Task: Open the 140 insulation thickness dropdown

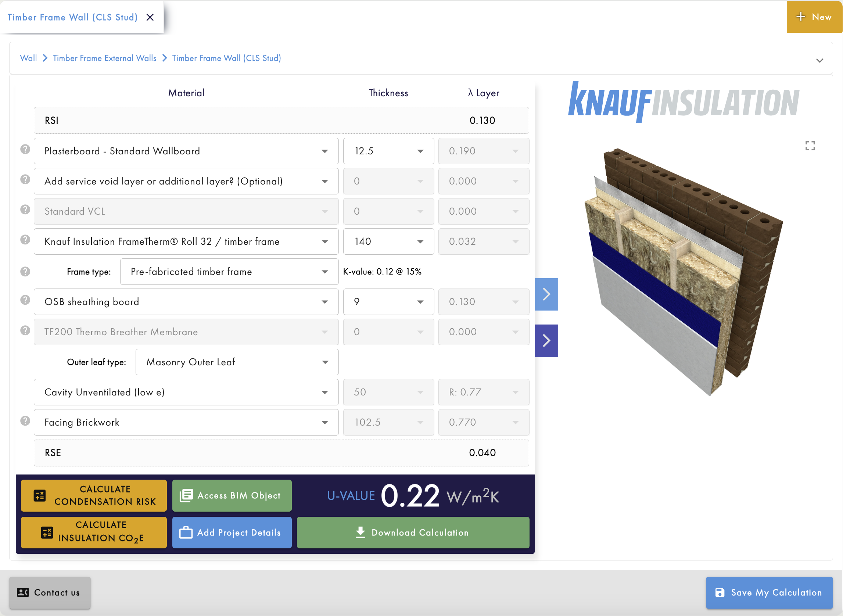Action: coord(388,241)
